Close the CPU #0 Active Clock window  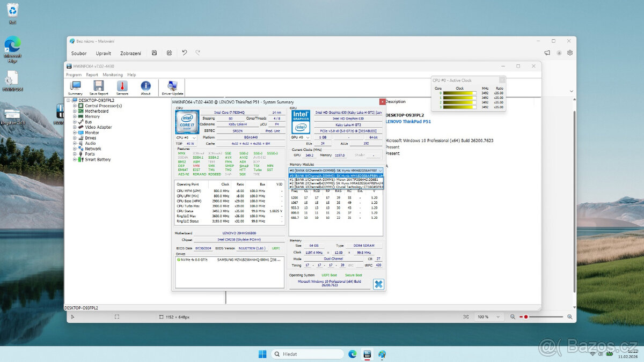(x=502, y=80)
